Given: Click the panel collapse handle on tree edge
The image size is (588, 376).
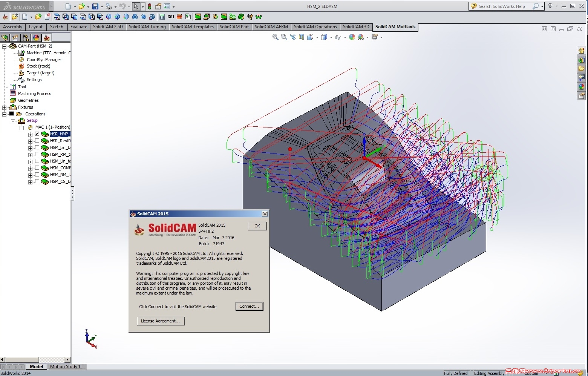Looking at the screenshot, I should pos(72,194).
